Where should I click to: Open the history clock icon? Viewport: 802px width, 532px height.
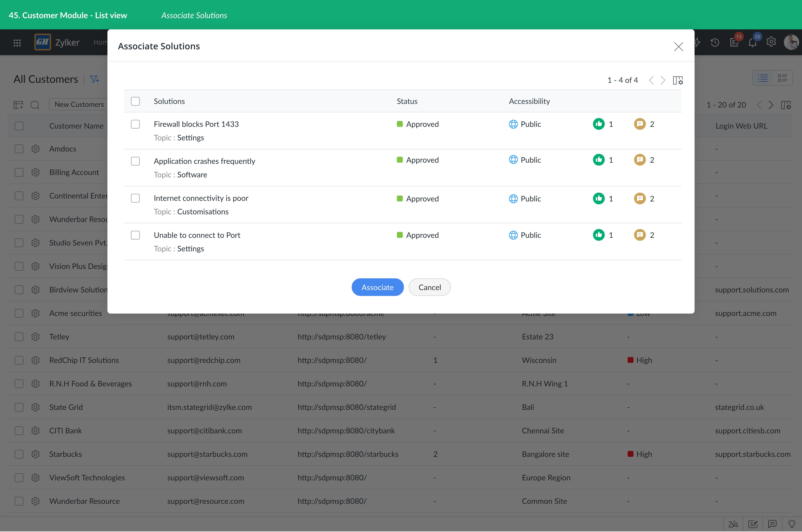tap(715, 42)
